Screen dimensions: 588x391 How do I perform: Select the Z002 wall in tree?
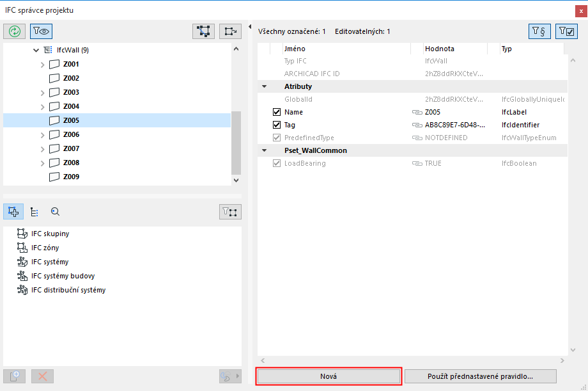point(117,78)
